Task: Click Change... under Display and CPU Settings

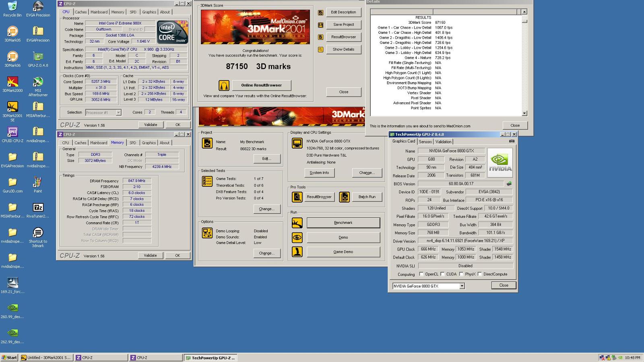Action: pyautogui.click(x=367, y=173)
